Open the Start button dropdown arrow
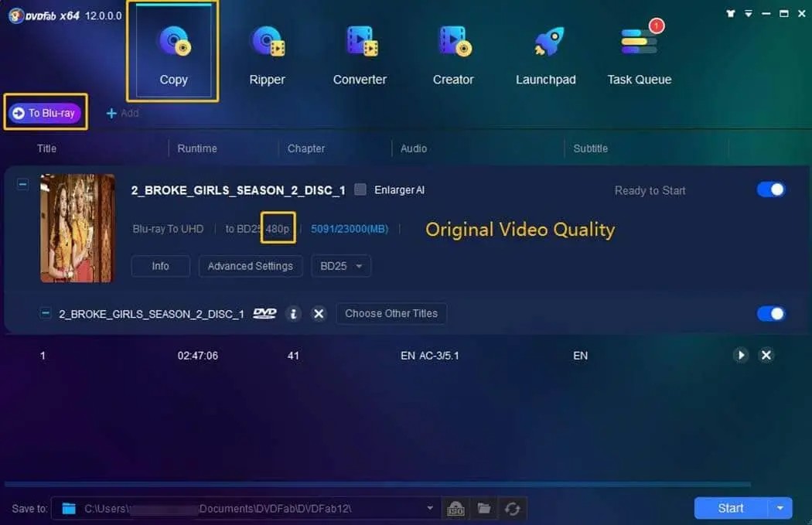The width and height of the screenshot is (812, 525). (780, 509)
